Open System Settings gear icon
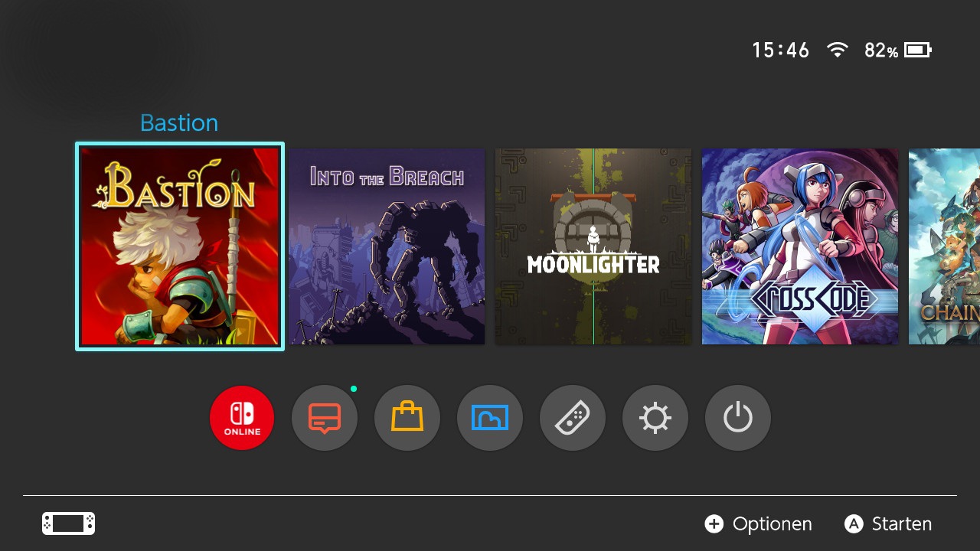The width and height of the screenshot is (980, 551). coord(655,418)
